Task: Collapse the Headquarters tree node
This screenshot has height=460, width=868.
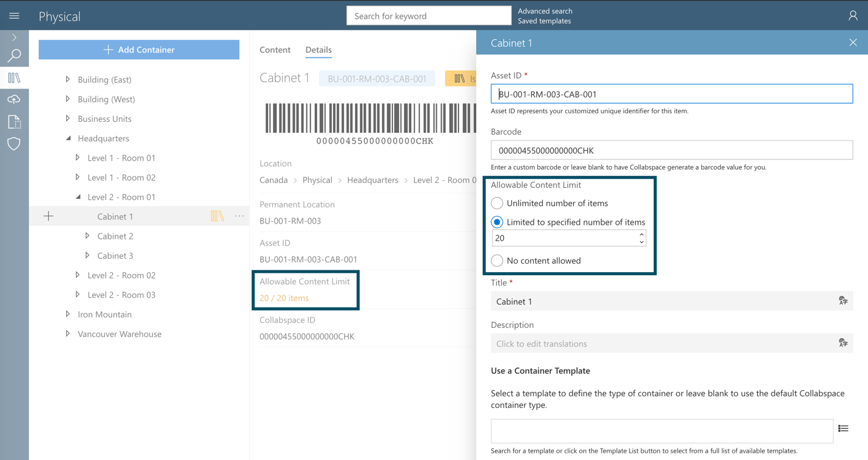Action: pyautogui.click(x=67, y=138)
